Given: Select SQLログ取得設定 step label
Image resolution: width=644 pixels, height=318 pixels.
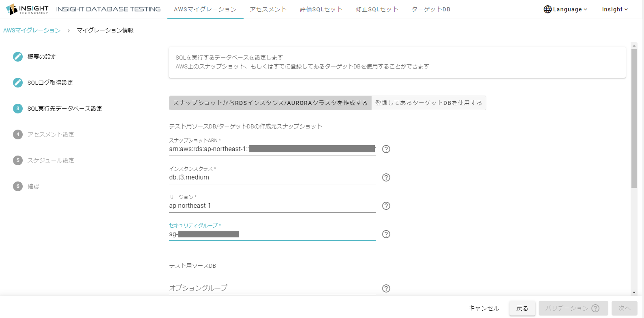Looking at the screenshot, I should pos(50,83).
